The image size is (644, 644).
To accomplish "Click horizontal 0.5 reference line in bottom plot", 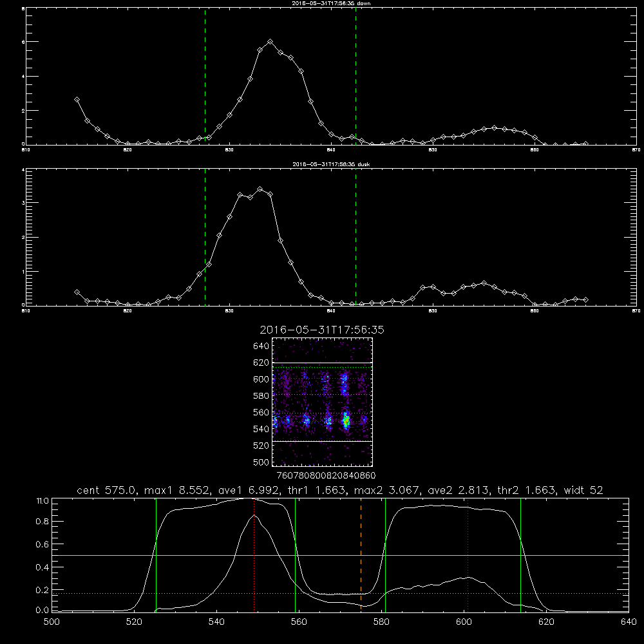I will (x=340, y=555).
